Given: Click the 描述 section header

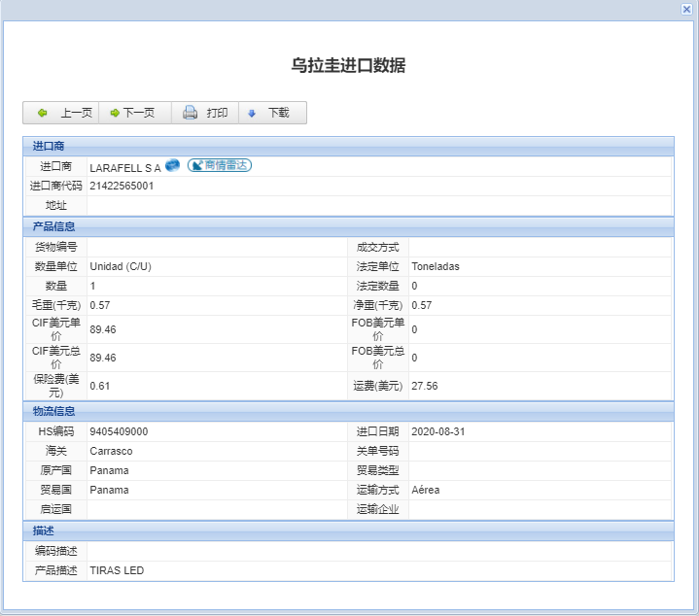Looking at the screenshot, I should click(x=348, y=530).
